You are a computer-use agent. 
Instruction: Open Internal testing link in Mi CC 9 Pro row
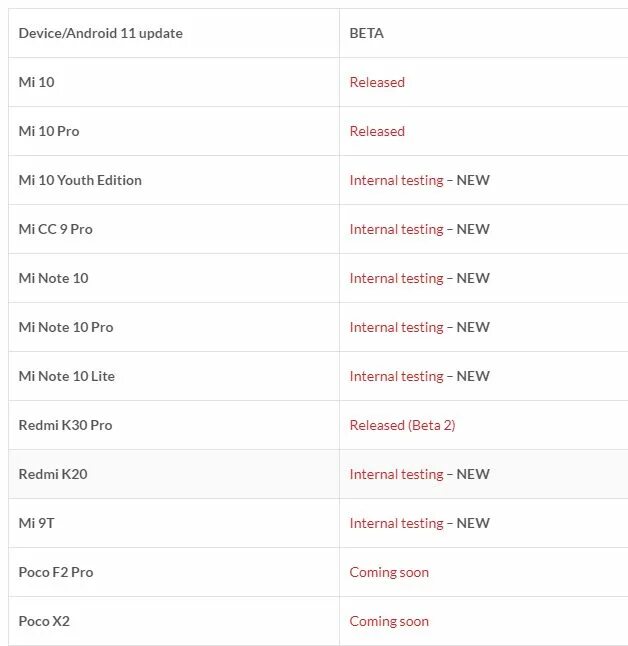point(396,229)
